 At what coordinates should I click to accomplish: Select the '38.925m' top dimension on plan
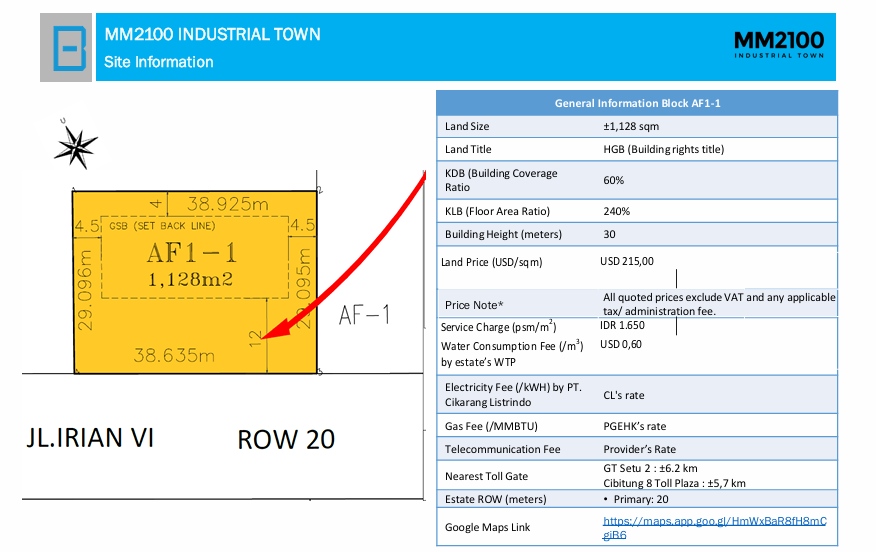pos(227,204)
